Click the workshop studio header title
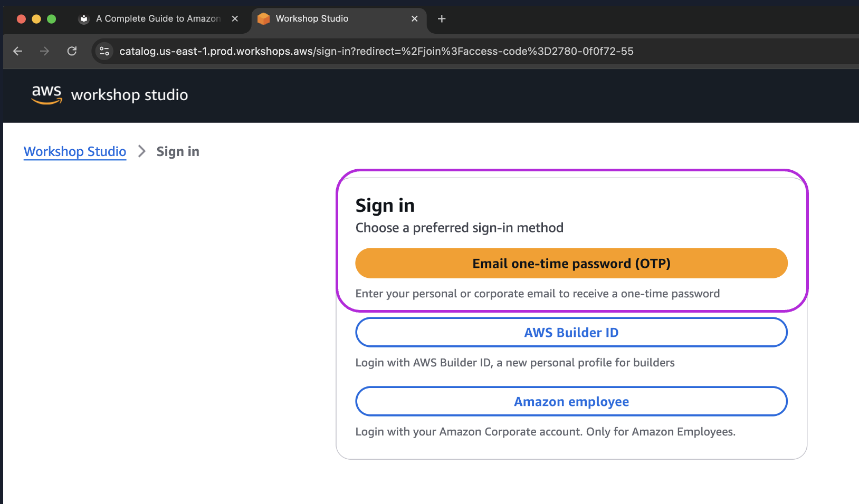Screen dimensions: 859x504 [129, 95]
